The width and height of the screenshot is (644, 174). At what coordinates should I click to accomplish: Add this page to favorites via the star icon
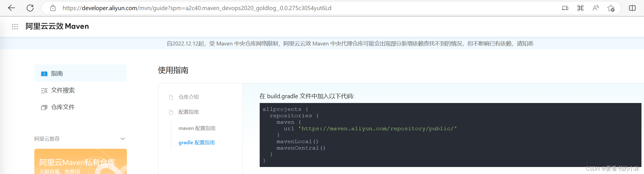point(611,8)
